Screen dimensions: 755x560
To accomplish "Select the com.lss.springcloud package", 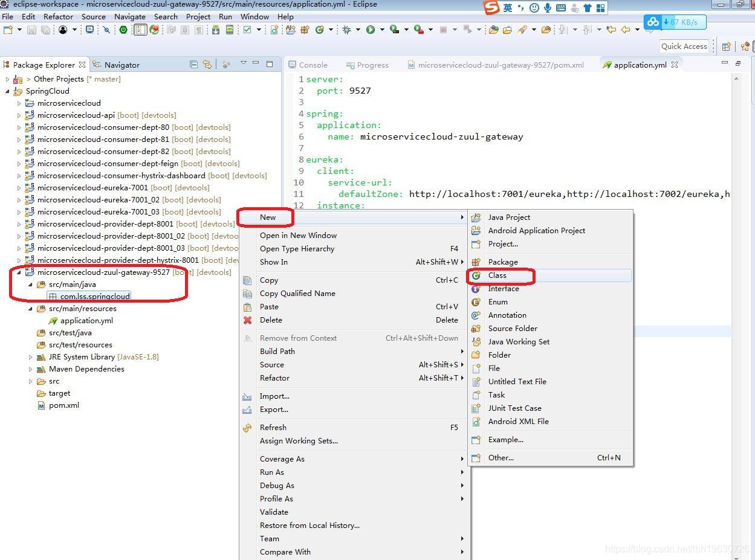I will 95,297.
